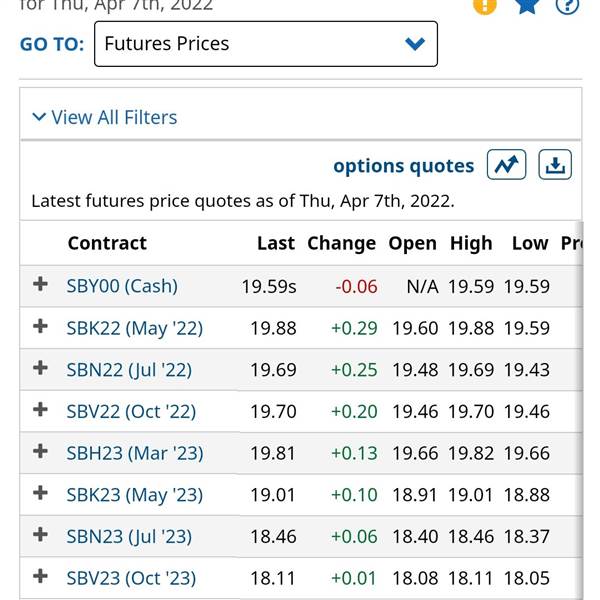This screenshot has width=600, height=600.
Task: Open the SBN23 (Jul '23) contract link
Action: pyautogui.click(x=129, y=536)
